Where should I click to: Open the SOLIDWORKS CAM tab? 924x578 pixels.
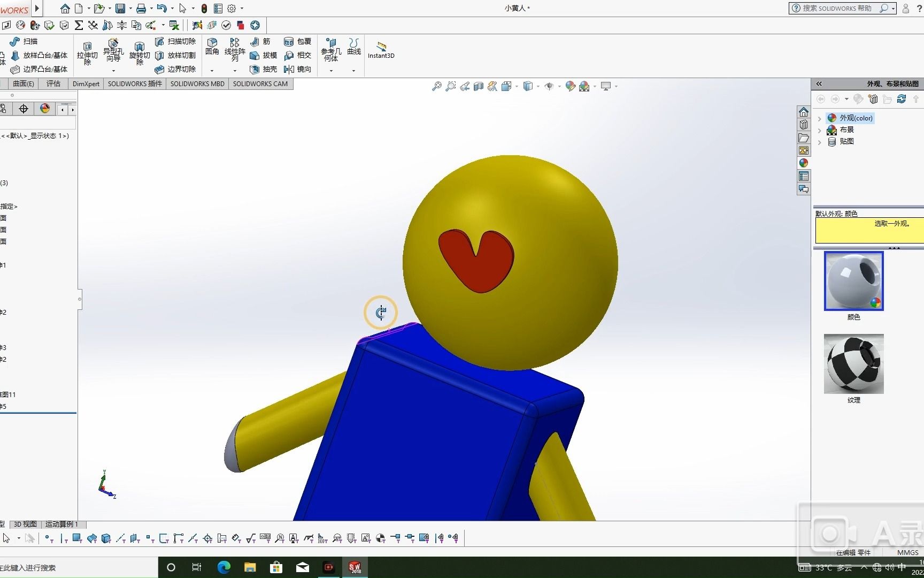point(260,83)
